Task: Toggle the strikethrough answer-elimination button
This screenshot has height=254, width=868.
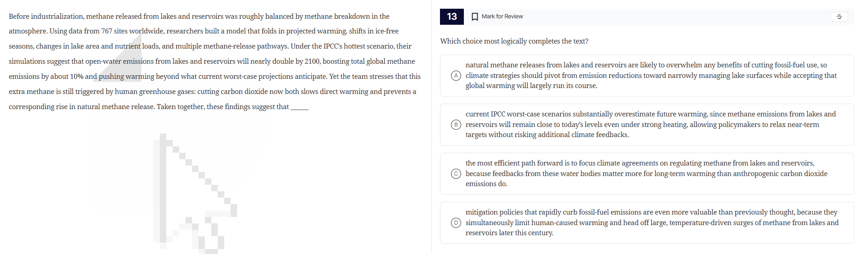Action: point(839,17)
